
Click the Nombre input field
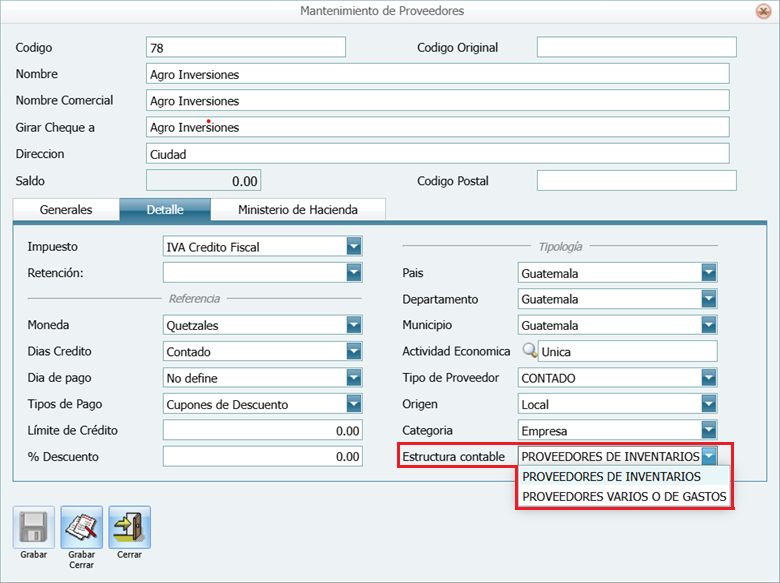438,74
